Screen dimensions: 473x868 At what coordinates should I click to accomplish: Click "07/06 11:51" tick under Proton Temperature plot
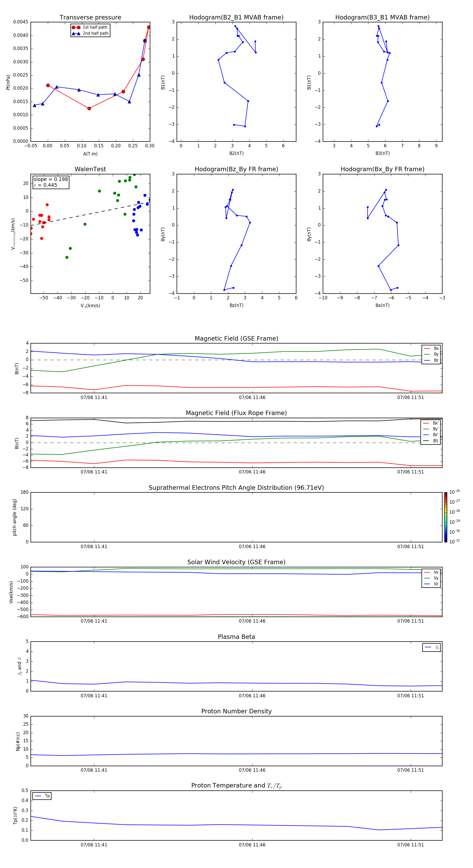pos(410,845)
